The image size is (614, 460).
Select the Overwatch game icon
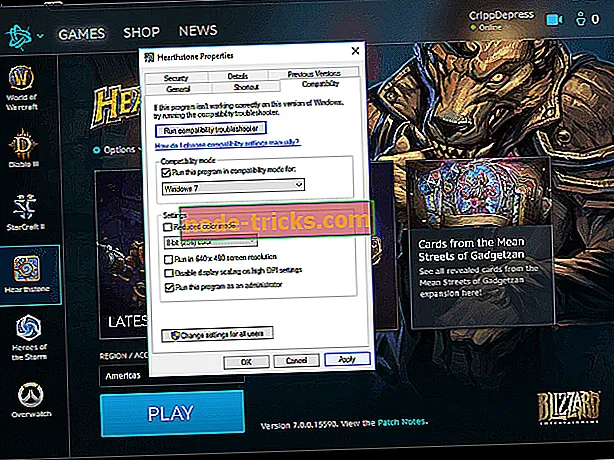point(31,395)
